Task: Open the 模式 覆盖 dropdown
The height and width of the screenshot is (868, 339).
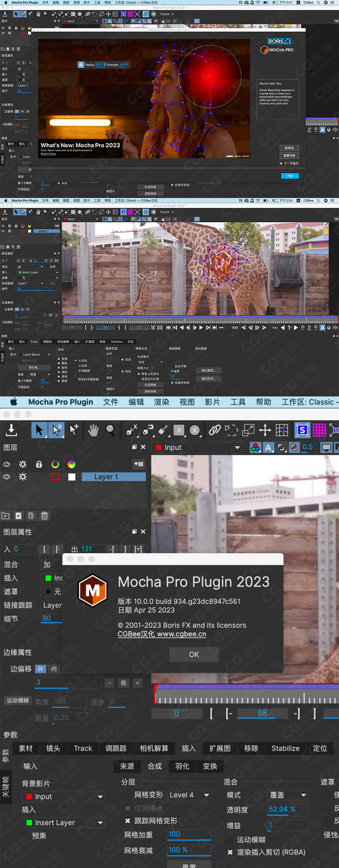Action: (288, 795)
